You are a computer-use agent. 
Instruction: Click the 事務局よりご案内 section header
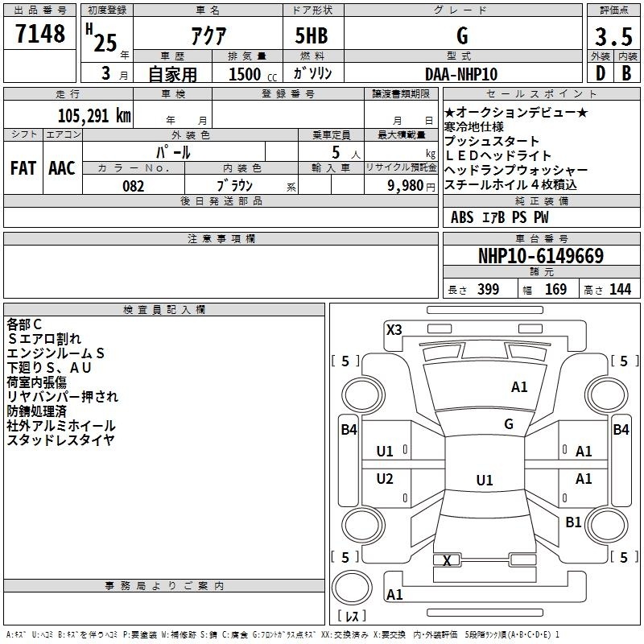pos(164,586)
